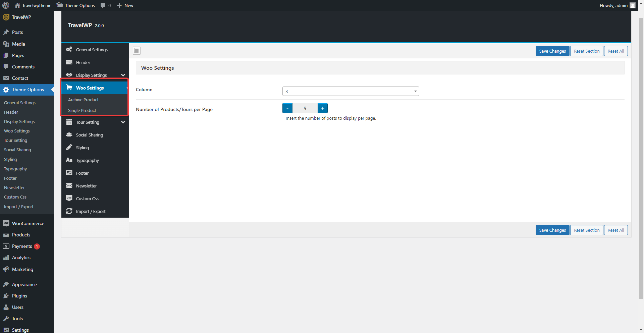Click the Styling pencil icon
Viewport: 644px width, 333px height.
(x=69, y=147)
